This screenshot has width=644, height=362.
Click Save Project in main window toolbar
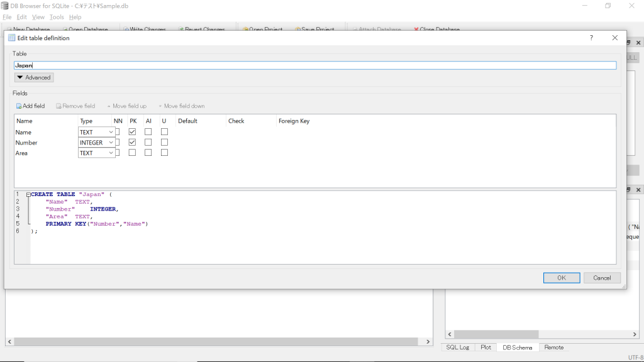[314, 29]
